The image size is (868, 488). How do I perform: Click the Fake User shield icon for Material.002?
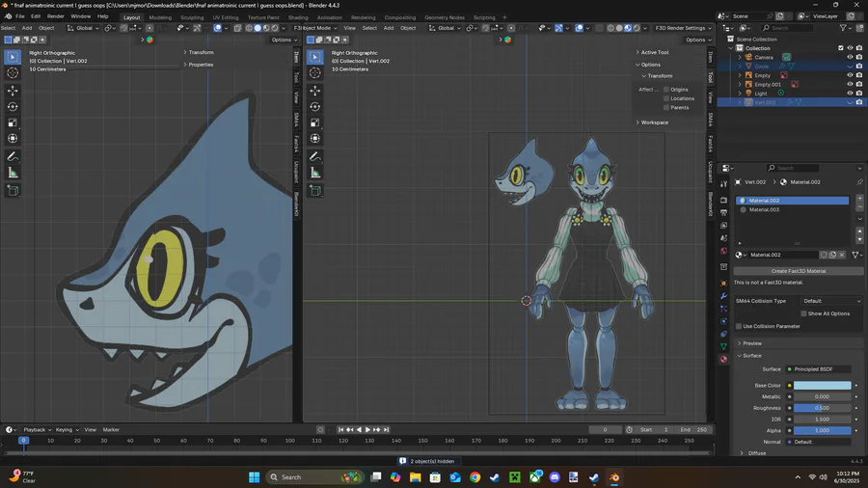click(x=824, y=255)
